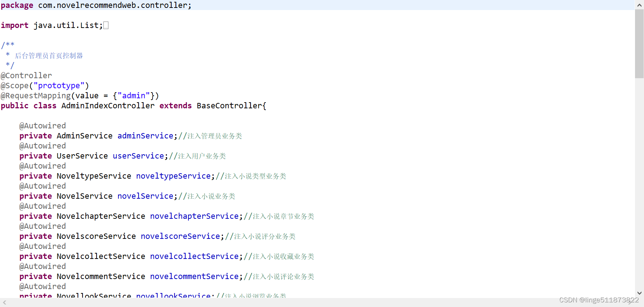Click the AdminIndexController class name

[x=108, y=106]
